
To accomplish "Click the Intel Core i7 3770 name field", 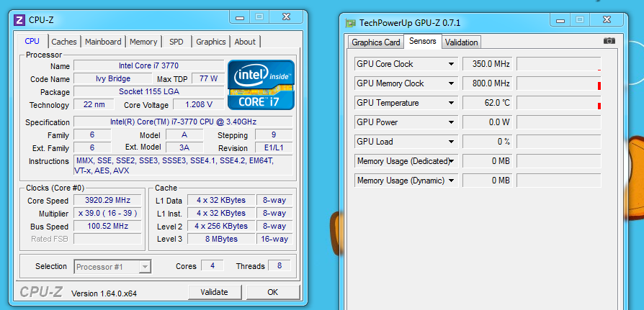I will click(148, 65).
